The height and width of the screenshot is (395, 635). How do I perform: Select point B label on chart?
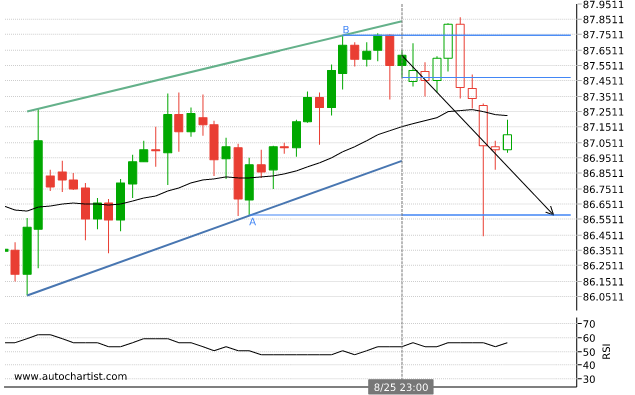coord(346,30)
